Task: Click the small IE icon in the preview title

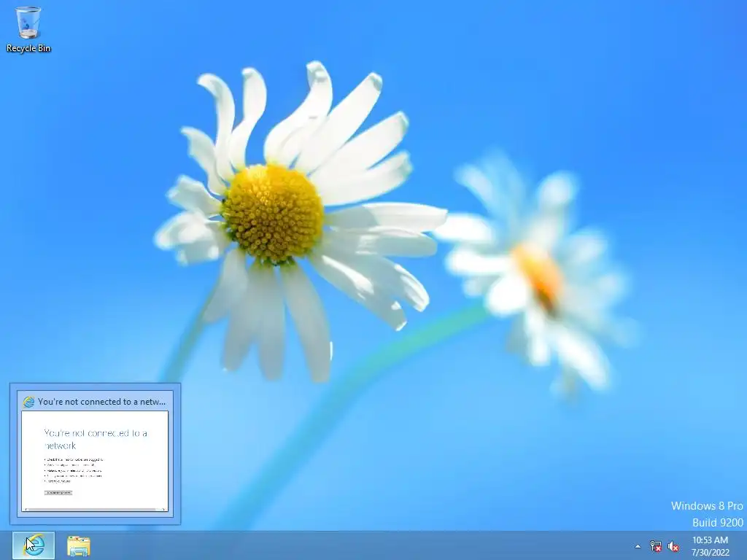Action: [x=28, y=402]
